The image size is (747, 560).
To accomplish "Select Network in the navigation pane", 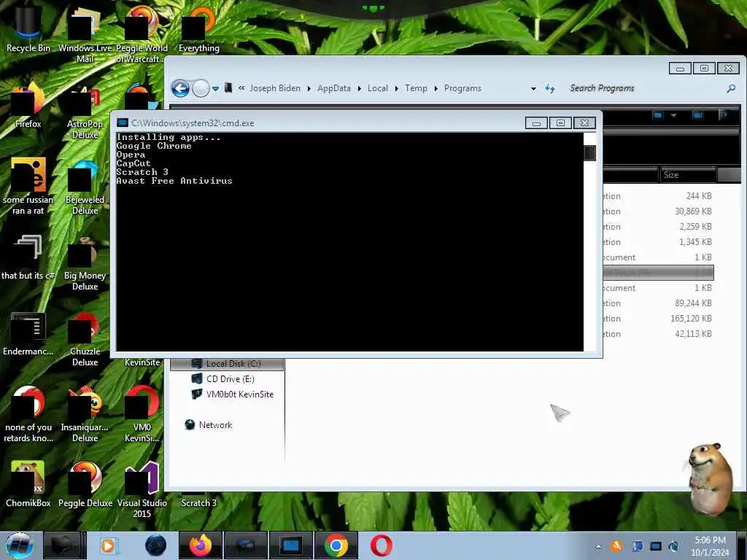I will pyautogui.click(x=209, y=425).
